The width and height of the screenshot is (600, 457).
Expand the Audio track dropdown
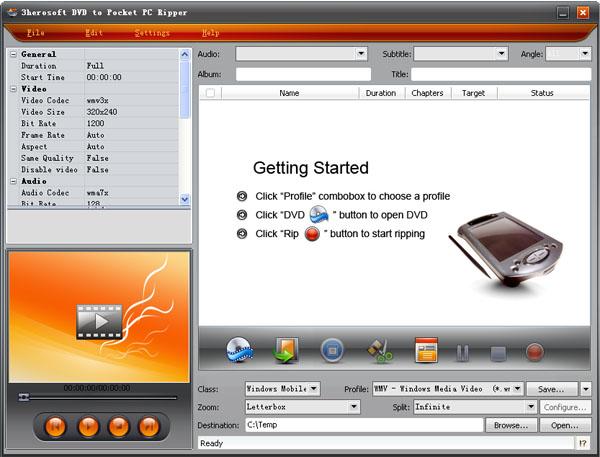coord(303,54)
